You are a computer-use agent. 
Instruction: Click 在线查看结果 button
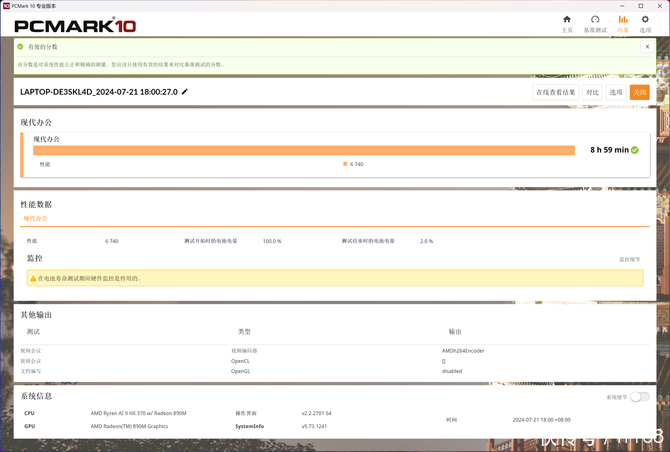point(555,92)
